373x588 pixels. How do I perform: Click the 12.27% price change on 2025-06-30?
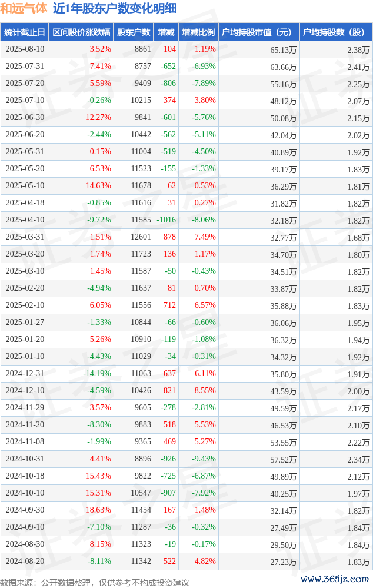tap(99, 117)
